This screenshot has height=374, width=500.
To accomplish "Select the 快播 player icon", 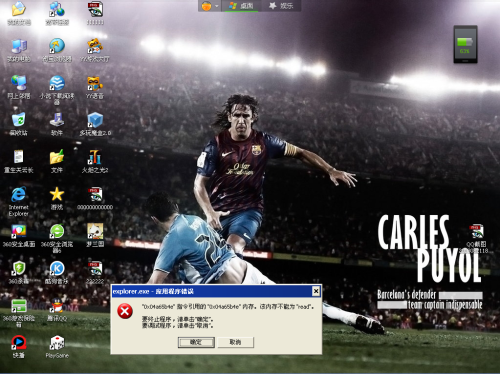I will point(19,343).
